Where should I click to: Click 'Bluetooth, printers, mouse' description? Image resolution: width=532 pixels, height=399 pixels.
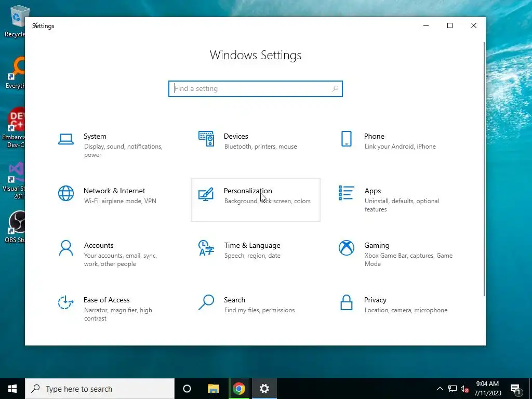pyautogui.click(x=261, y=147)
